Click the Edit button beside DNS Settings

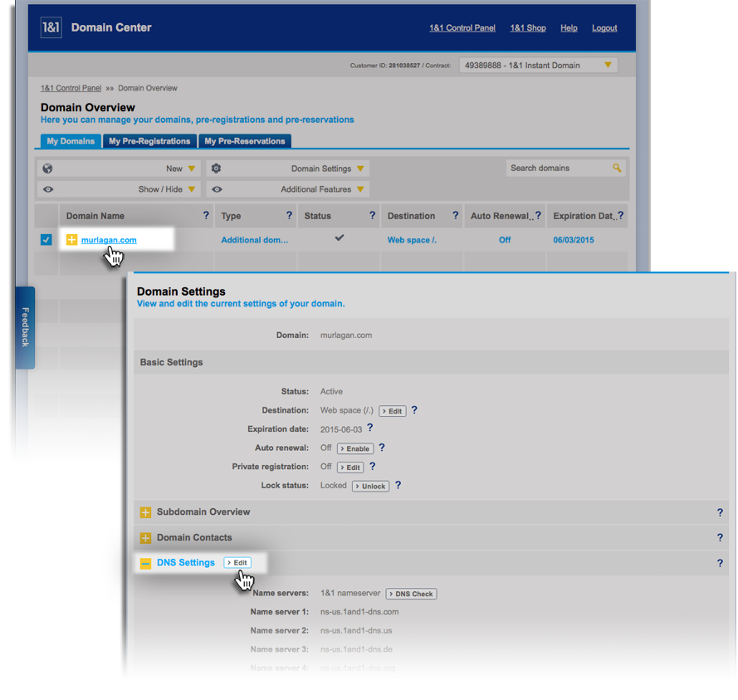pos(237,562)
